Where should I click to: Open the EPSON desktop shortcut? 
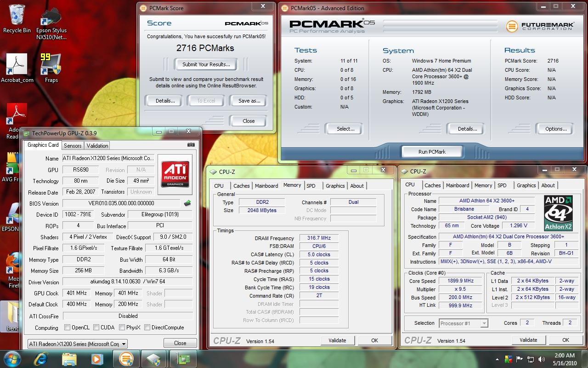(x=11, y=217)
